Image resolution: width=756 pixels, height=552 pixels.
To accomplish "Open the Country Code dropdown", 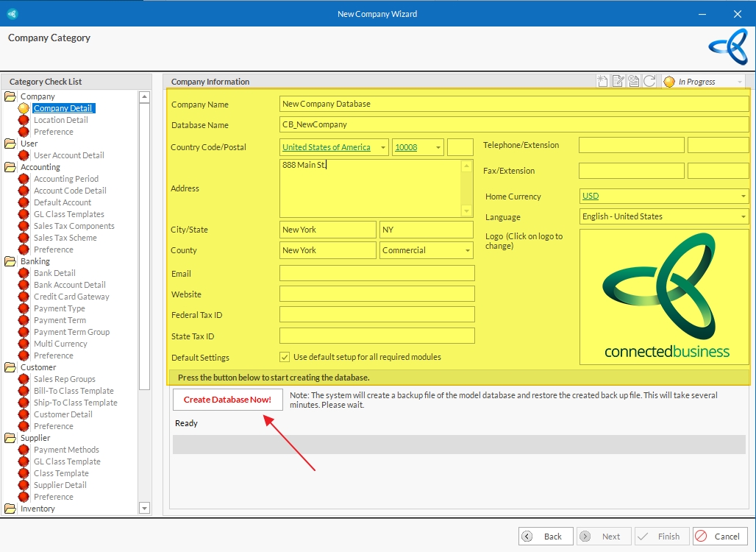I will tap(383, 147).
